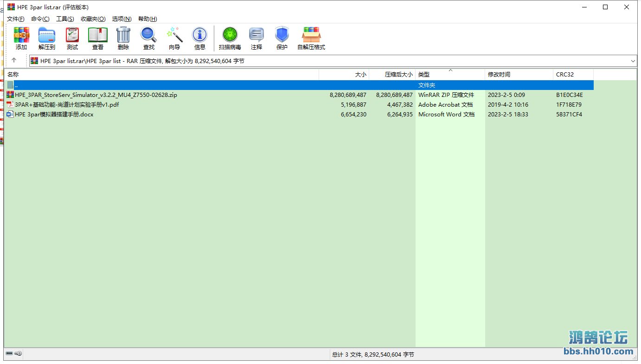Click the 保护 (Protect) shield icon
The image size is (641, 364).
click(x=282, y=35)
